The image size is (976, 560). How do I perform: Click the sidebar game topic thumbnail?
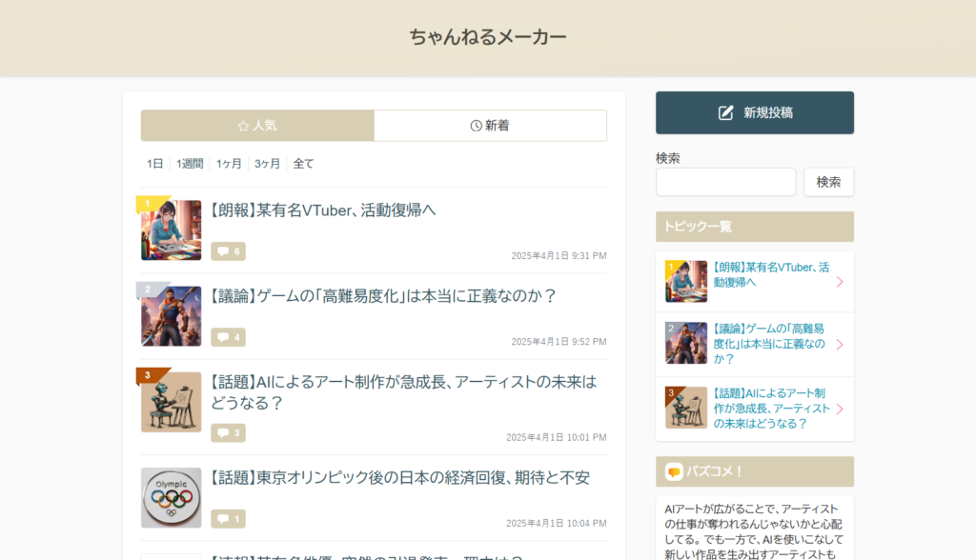click(686, 343)
